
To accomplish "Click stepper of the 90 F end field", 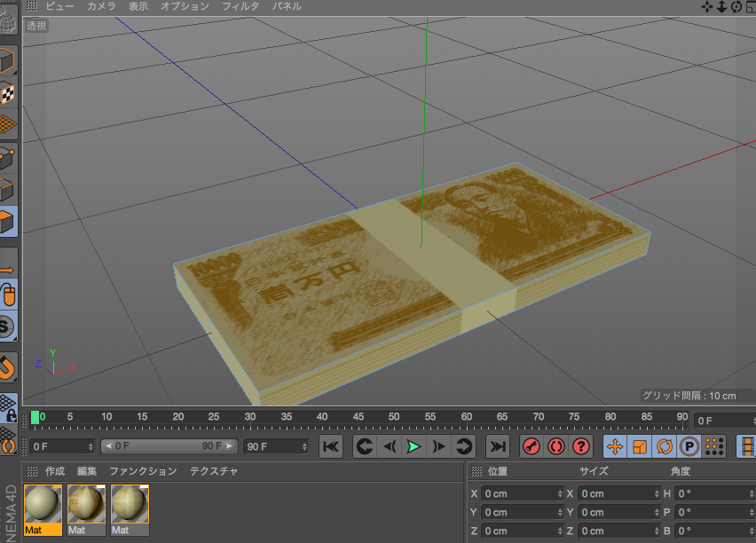I will coord(304,446).
